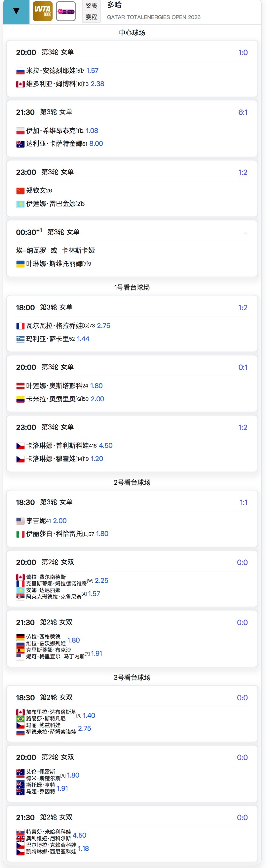
Task: Toggle odds 1.20 for 卡洛琳娜·穆霍娃
Action: tap(97, 458)
